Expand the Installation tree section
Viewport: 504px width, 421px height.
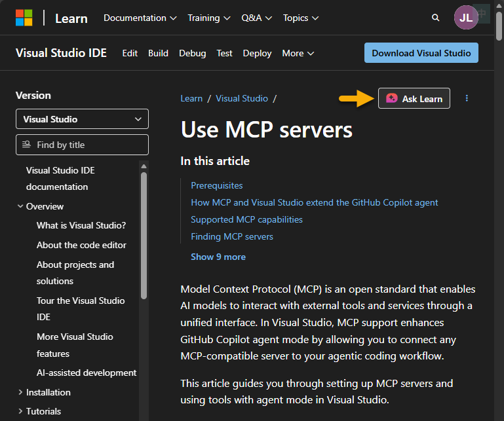point(20,392)
